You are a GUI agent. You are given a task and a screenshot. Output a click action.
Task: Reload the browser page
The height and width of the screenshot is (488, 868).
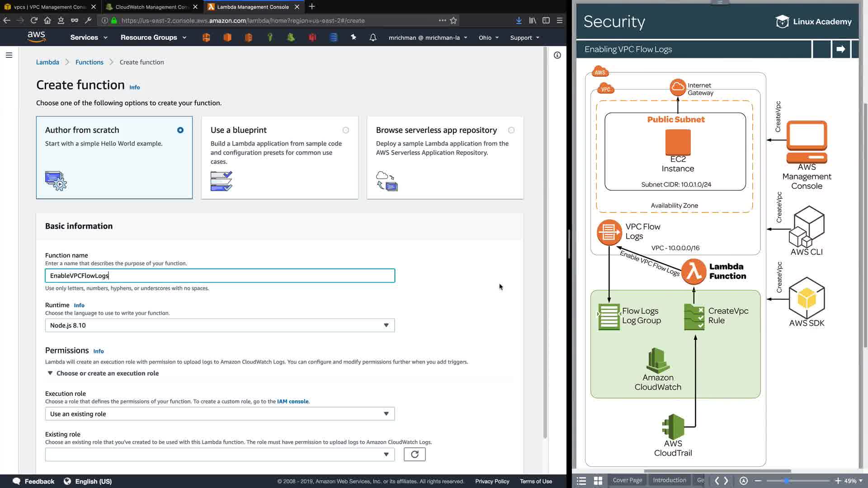pos(34,20)
